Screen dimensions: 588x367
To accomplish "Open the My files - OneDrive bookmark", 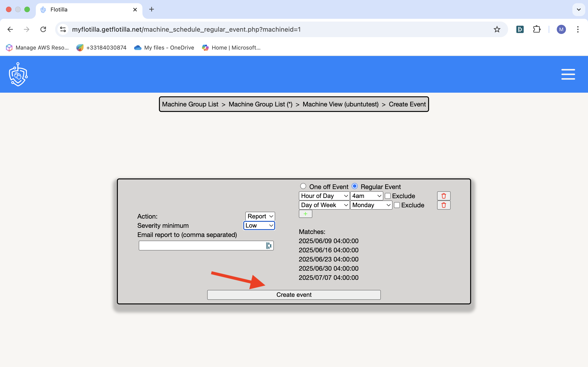I will [164, 47].
